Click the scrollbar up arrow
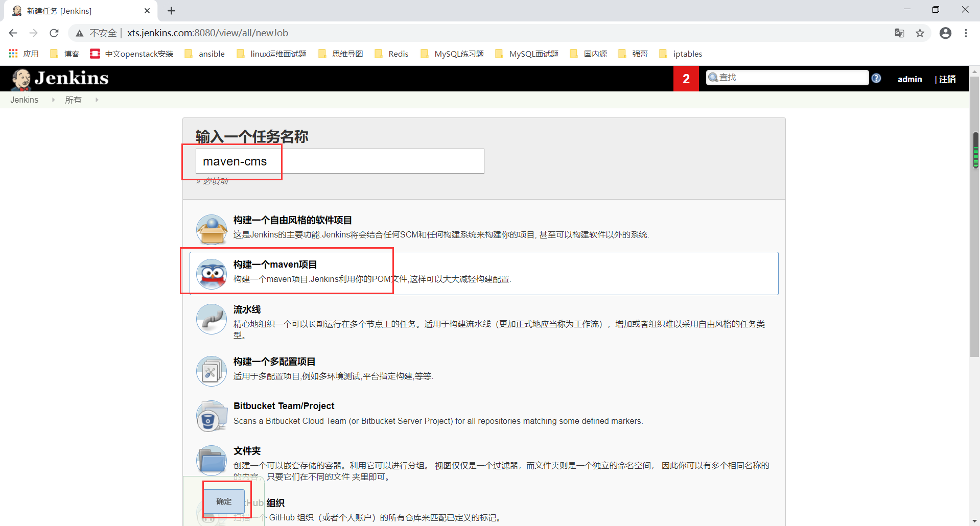Screen dimensions: 980x526 [x=975, y=71]
